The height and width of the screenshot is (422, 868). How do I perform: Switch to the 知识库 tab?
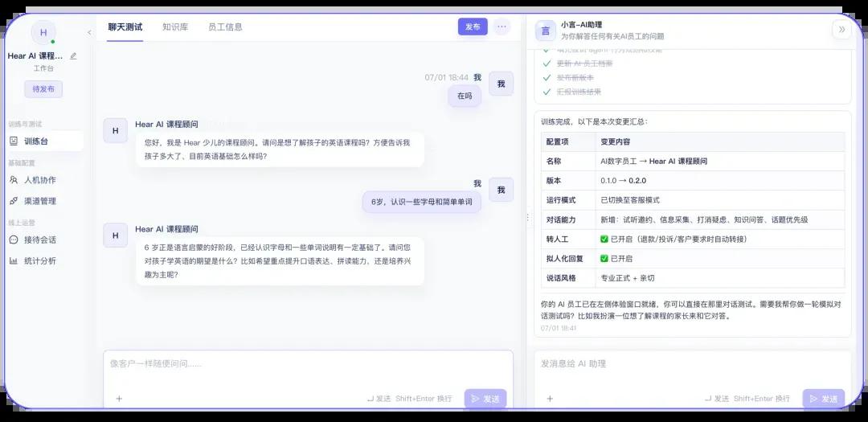point(175,27)
